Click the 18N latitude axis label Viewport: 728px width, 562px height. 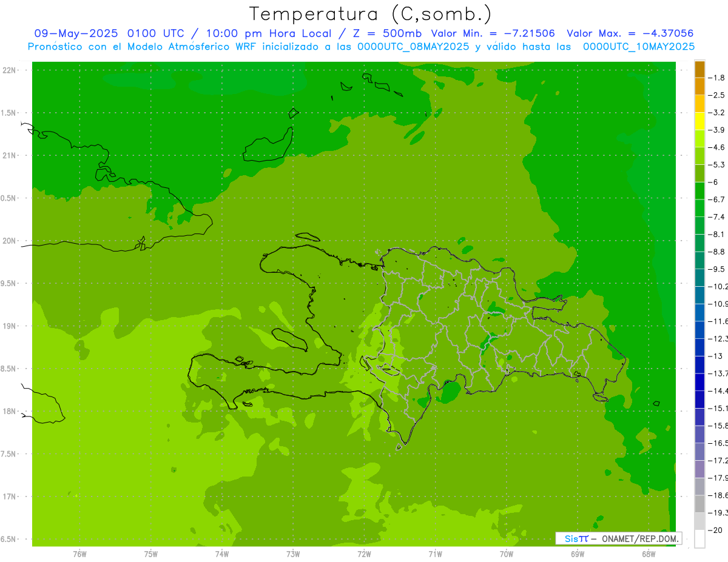click(x=10, y=412)
